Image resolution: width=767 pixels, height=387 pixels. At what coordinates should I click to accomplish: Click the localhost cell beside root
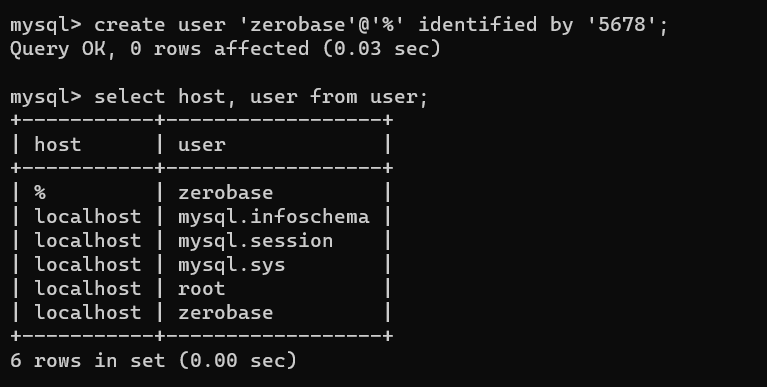point(88,289)
